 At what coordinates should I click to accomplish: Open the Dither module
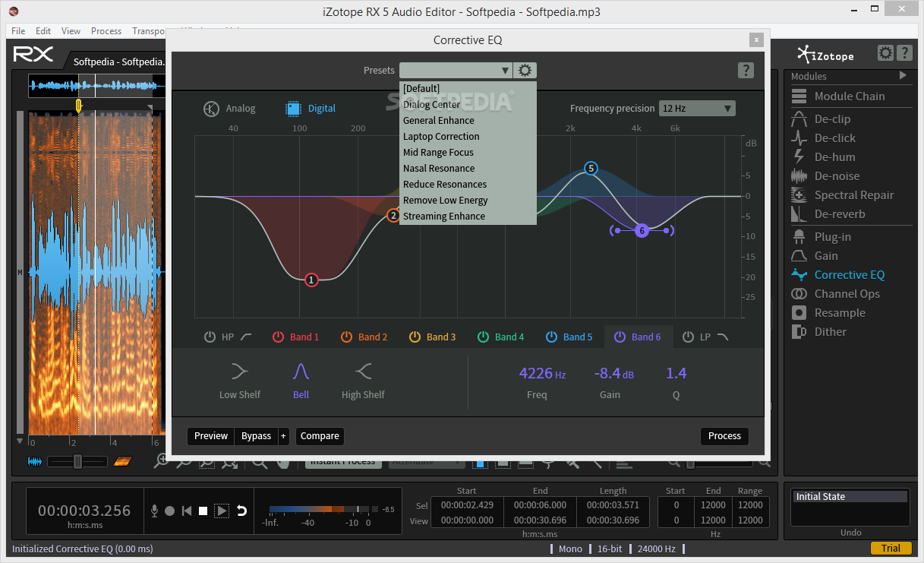tap(818, 332)
